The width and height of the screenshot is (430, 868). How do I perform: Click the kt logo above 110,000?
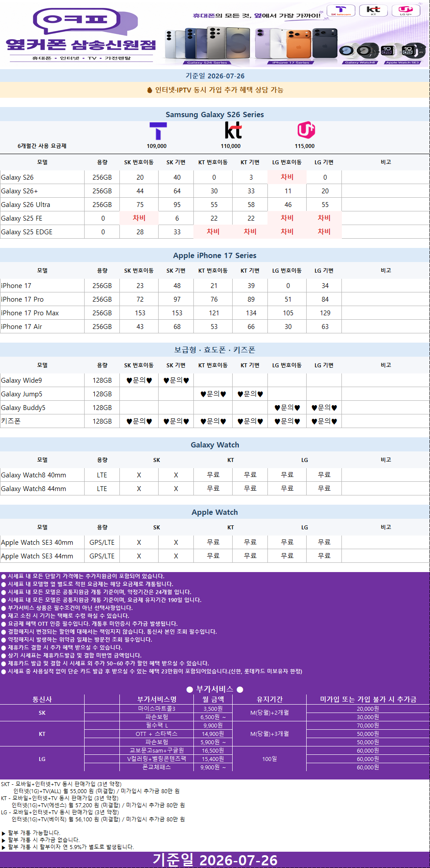point(233,131)
